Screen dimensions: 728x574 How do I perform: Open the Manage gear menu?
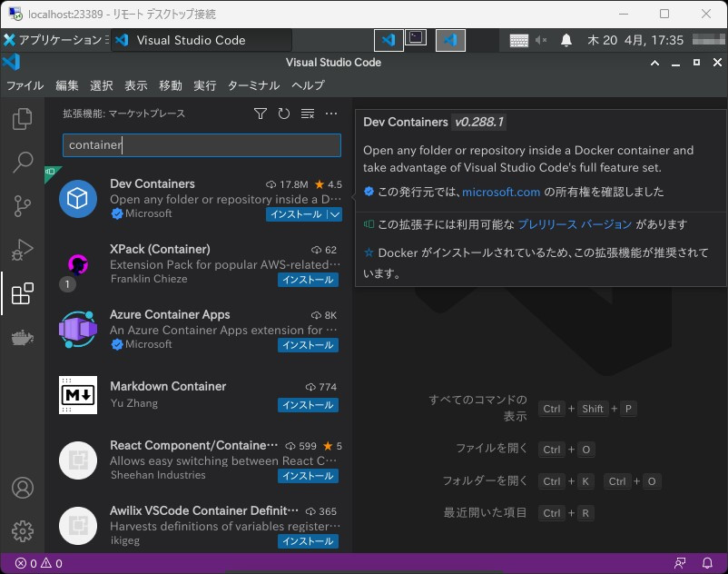click(x=22, y=531)
